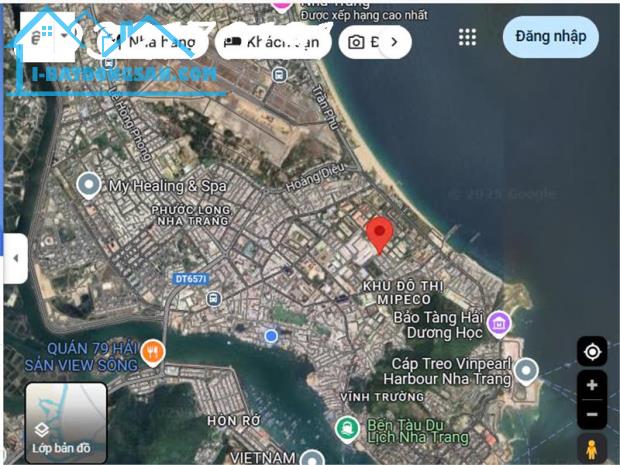Open the Google apps grid
The height and width of the screenshot is (465, 620).
pyautogui.click(x=467, y=38)
